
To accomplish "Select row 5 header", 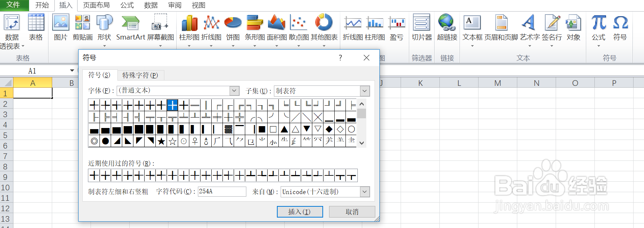I will point(5,135).
